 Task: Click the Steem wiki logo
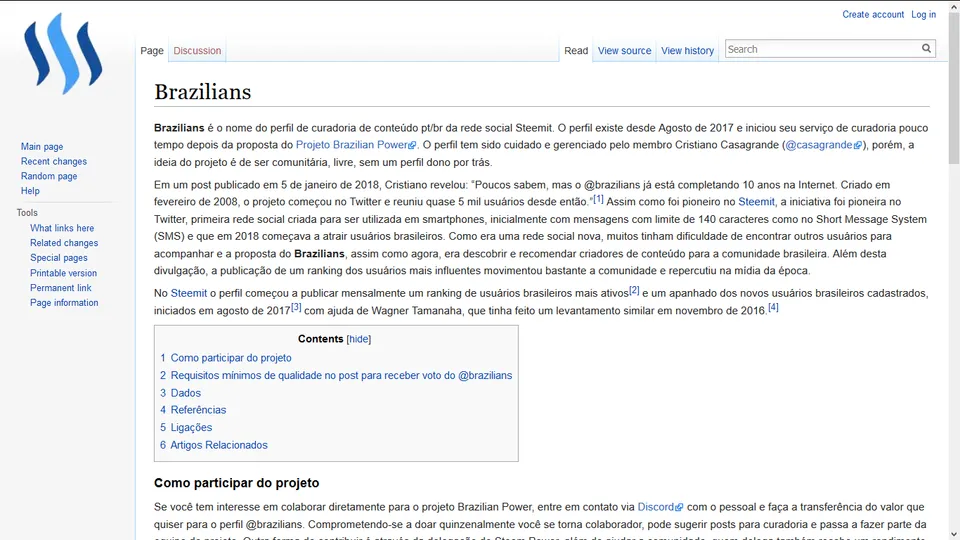(x=63, y=54)
